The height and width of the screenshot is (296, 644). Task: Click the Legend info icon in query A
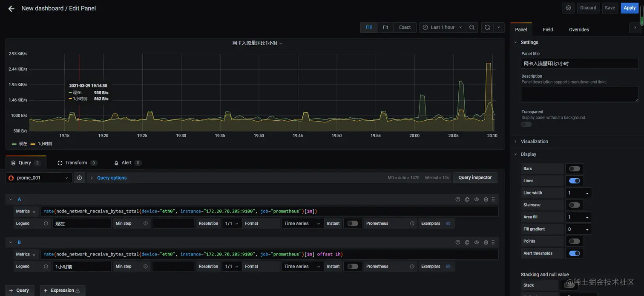click(x=46, y=223)
